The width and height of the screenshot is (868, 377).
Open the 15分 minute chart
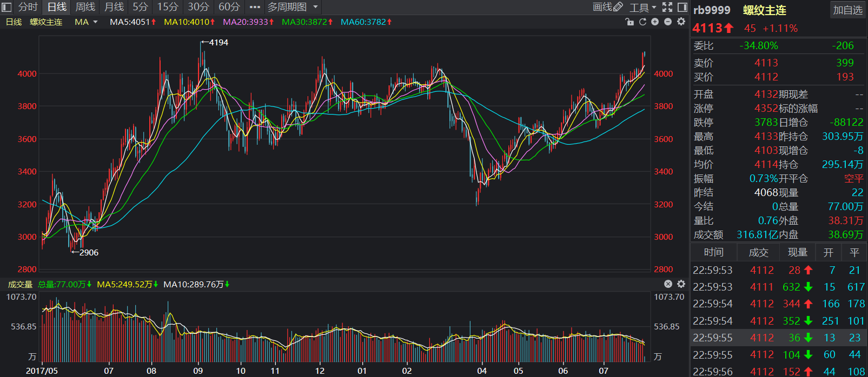[167, 7]
